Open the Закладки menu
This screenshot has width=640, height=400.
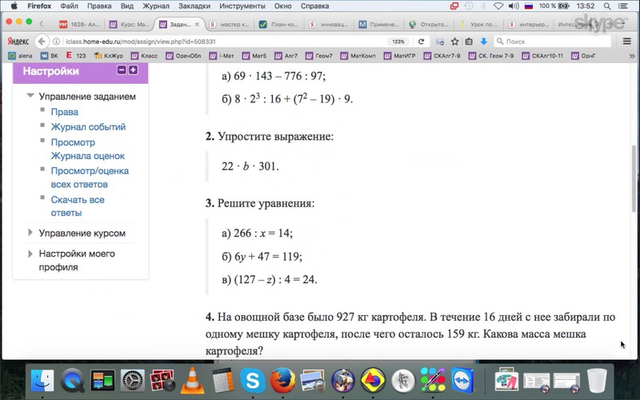click(x=194, y=6)
